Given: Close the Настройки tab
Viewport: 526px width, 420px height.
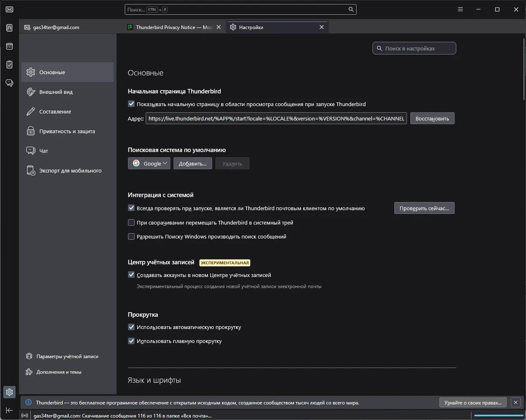Looking at the screenshot, I should [322, 27].
